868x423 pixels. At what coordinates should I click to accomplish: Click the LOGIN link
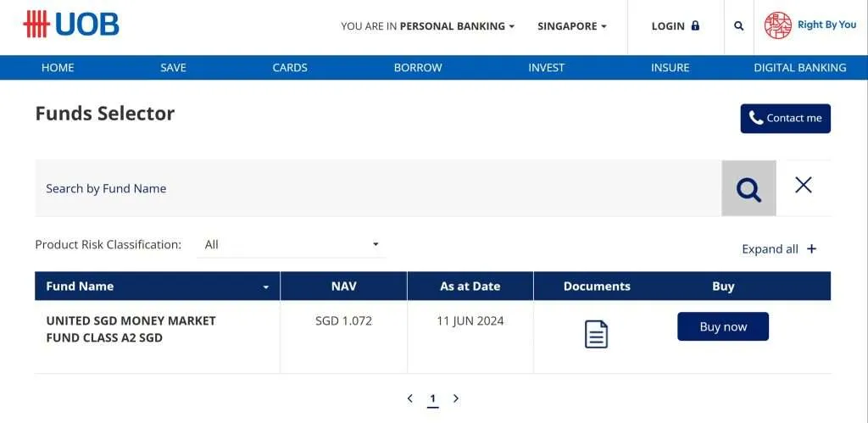tap(676, 26)
